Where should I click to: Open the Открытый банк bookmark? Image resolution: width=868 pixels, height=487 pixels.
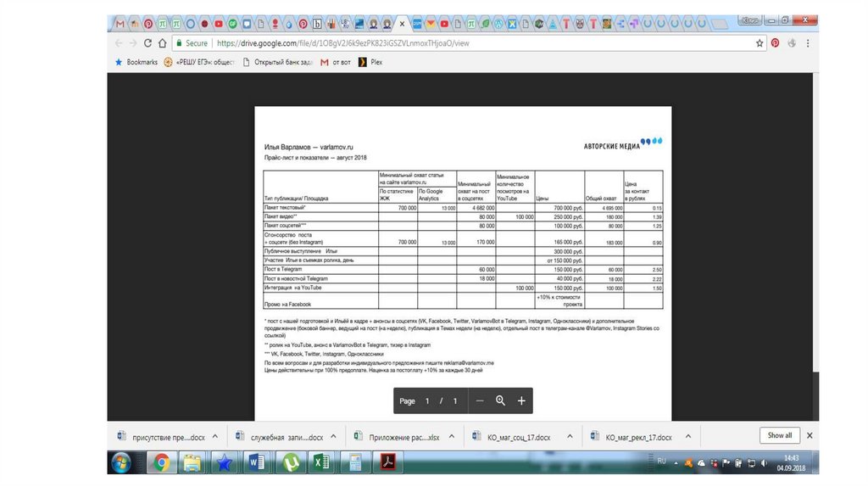(278, 62)
